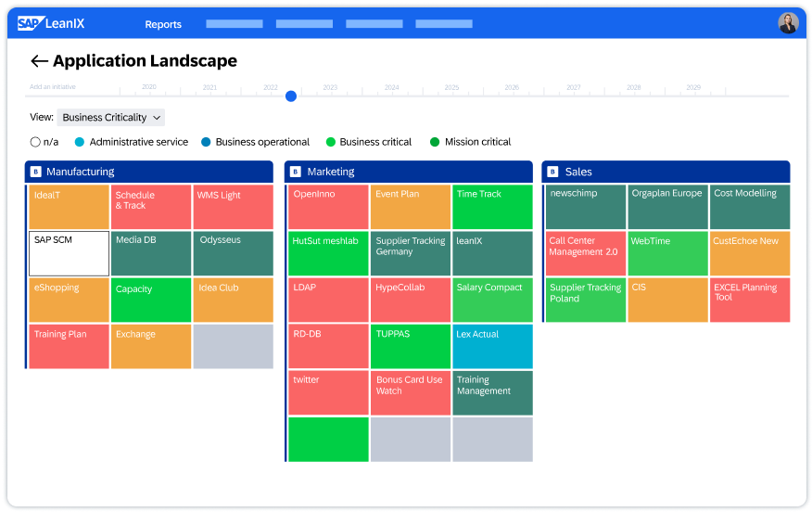Open the EXCEL Planning Tool tile
812x512 pixels.
tap(750, 300)
